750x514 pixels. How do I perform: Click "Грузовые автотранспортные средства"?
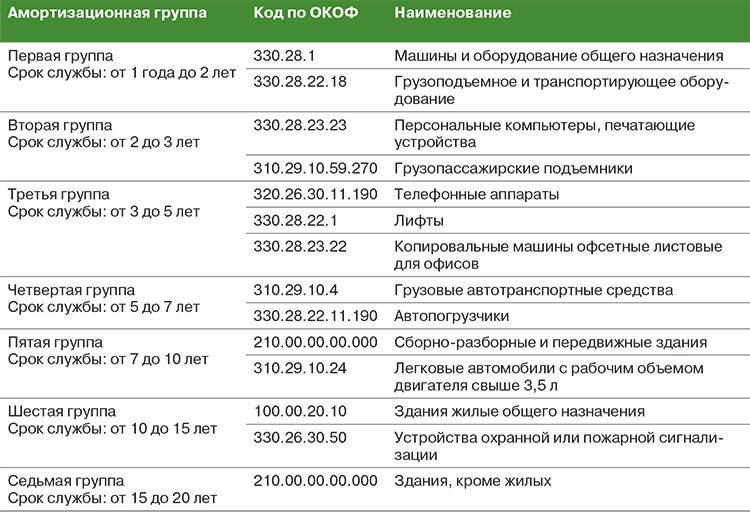pyautogui.click(x=534, y=291)
